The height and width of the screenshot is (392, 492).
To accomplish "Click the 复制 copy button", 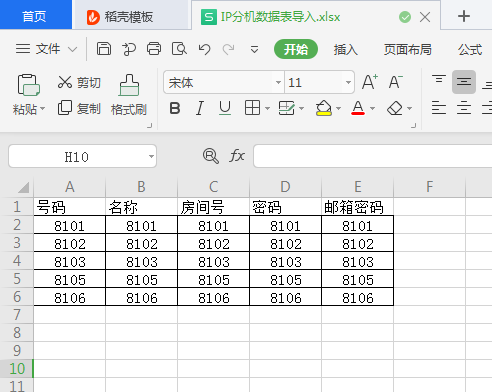I will pyautogui.click(x=79, y=108).
